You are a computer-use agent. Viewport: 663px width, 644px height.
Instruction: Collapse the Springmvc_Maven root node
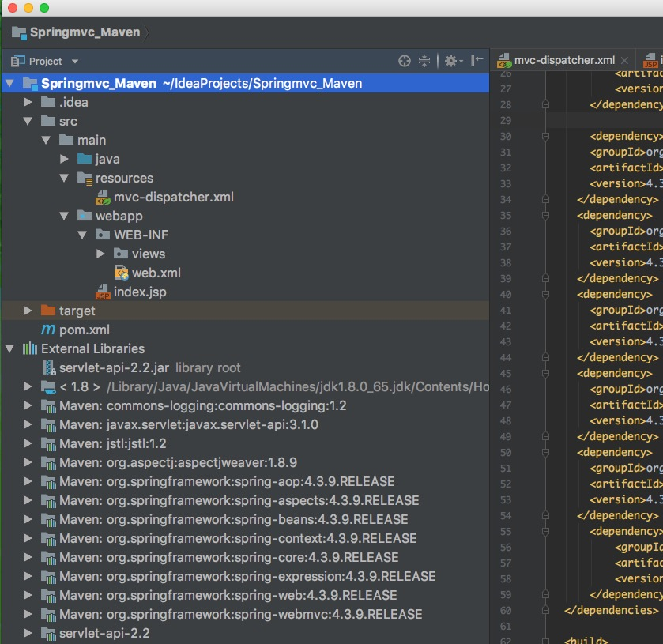(9, 83)
